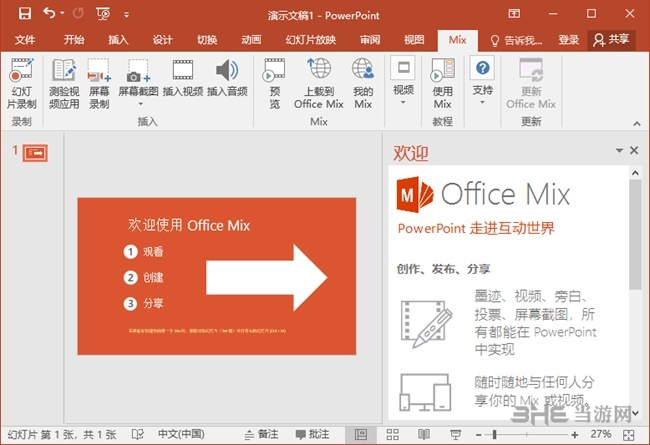Open 测验视频应用 quizzes videos apps
This screenshot has height=445, width=650.
[64, 84]
